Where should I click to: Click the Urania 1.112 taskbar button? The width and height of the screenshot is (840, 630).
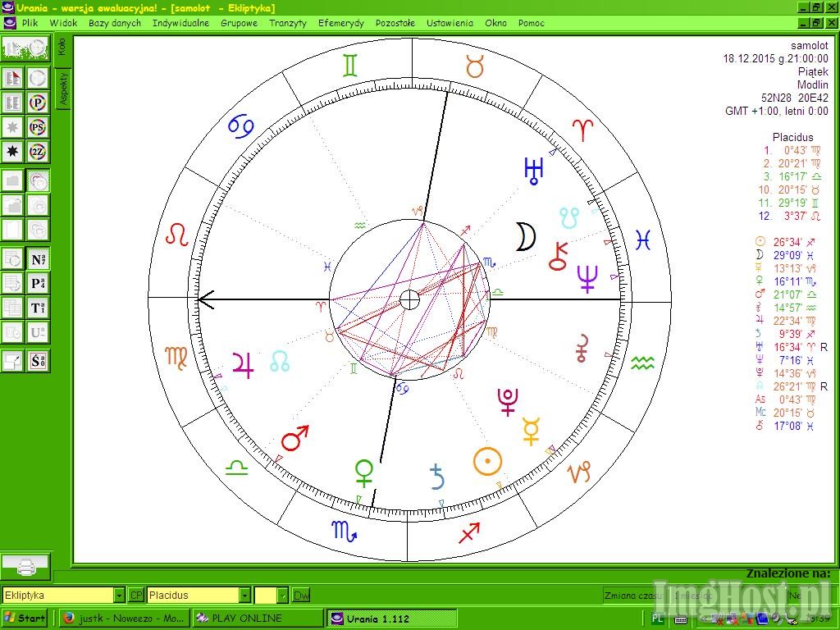(x=391, y=619)
